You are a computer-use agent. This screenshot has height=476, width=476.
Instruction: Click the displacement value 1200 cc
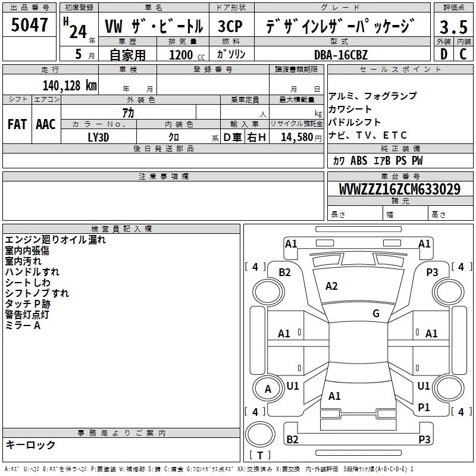[187, 55]
